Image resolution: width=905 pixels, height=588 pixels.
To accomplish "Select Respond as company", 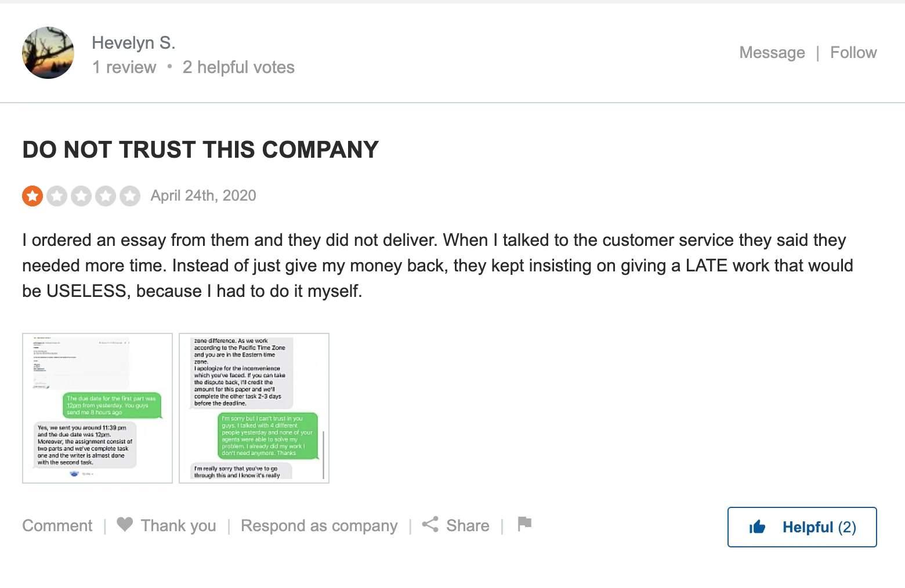I will (319, 526).
